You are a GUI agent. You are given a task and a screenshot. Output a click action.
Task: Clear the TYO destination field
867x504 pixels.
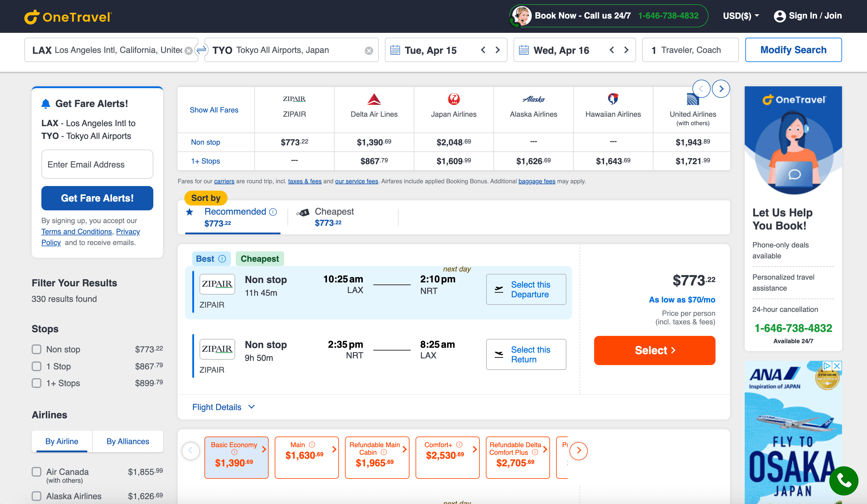click(x=369, y=50)
